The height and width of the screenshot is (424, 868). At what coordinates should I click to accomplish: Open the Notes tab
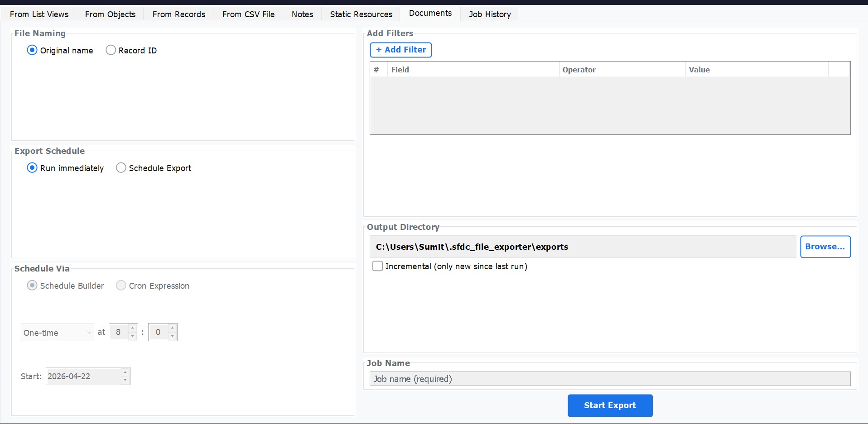(x=301, y=14)
